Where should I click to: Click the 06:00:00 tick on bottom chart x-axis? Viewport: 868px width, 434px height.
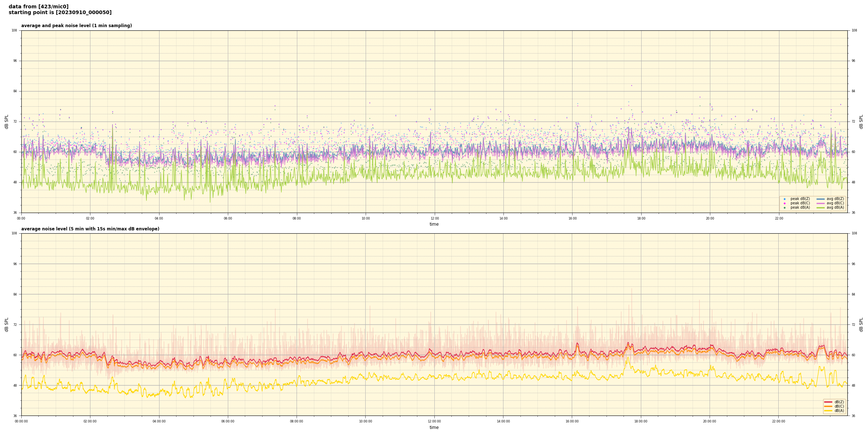pos(227,421)
